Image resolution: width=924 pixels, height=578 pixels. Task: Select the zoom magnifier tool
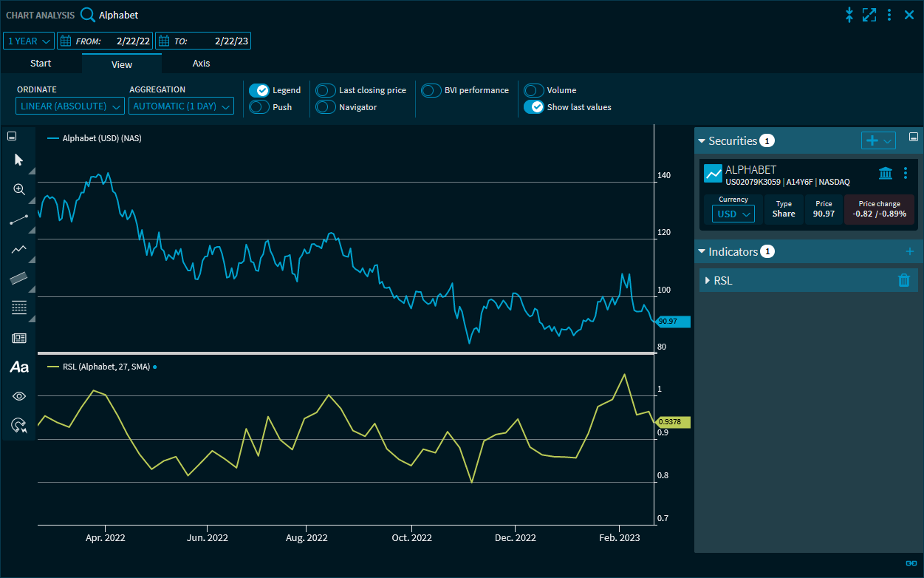pyautogui.click(x=19, y=189)
